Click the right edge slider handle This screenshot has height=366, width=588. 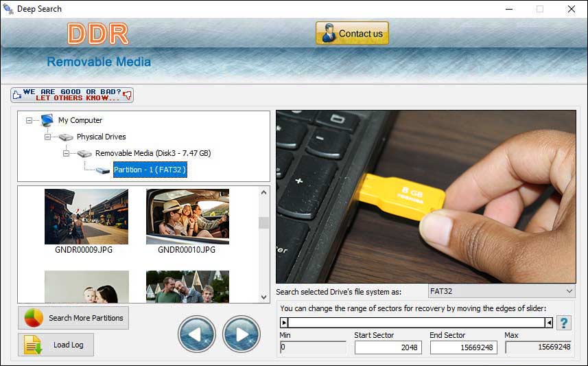coord(549,323)
